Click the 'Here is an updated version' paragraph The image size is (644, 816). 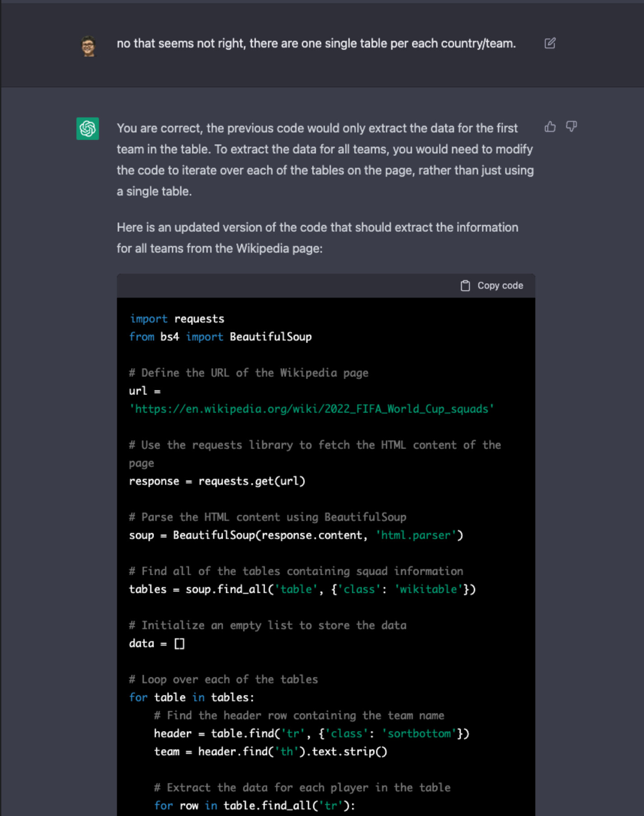[317, 238]
